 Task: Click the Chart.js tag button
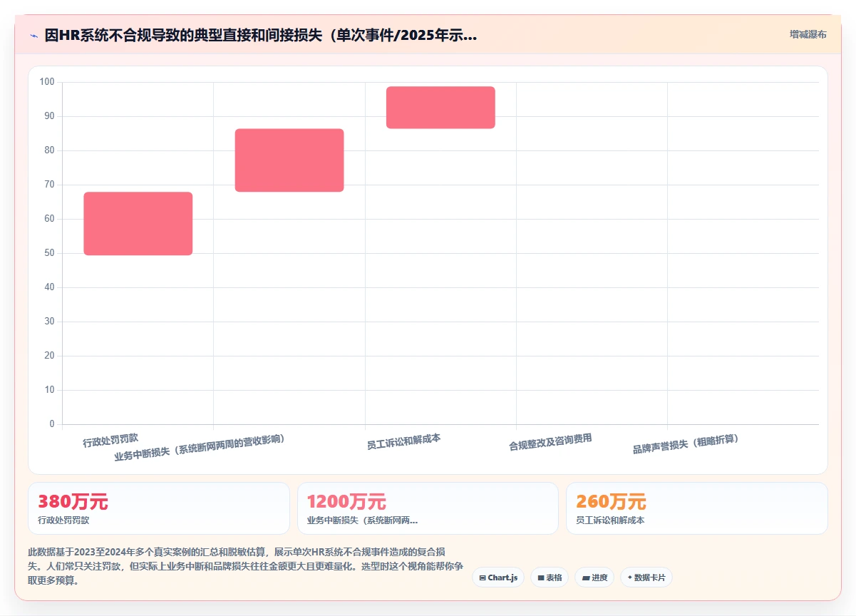click(497, 577)
